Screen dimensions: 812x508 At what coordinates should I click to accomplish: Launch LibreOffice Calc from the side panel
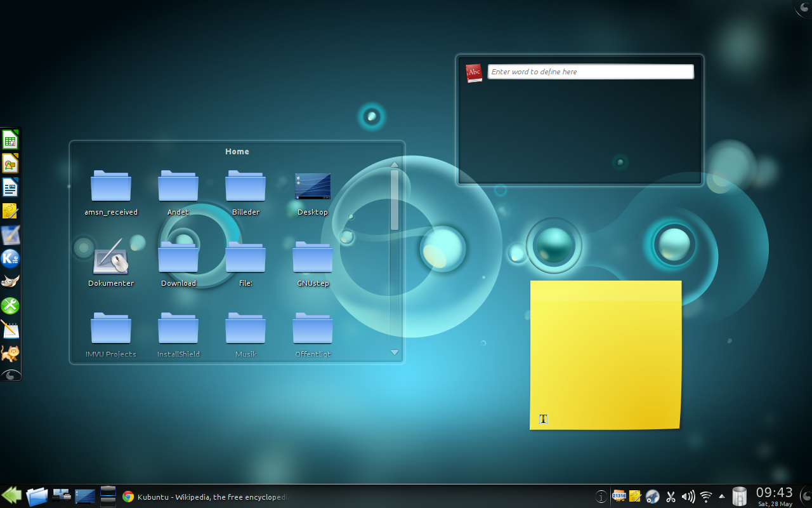10,140
